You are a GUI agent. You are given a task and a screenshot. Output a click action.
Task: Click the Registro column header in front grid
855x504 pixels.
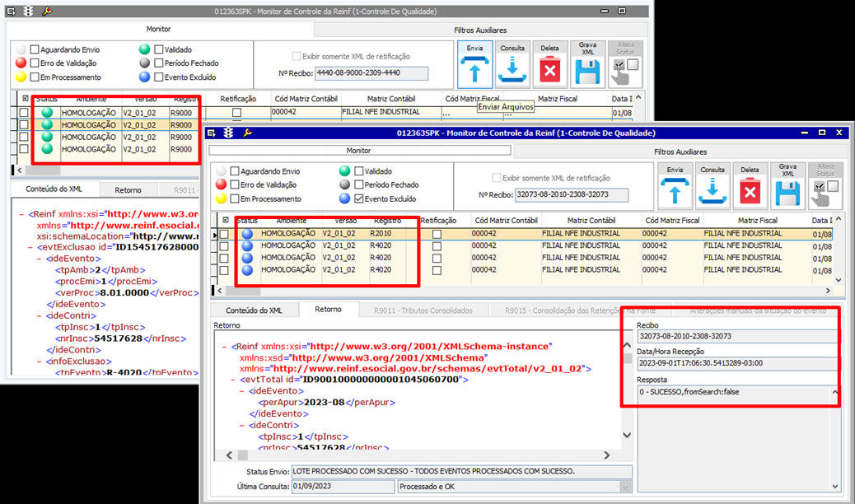(x=388, y=221)
